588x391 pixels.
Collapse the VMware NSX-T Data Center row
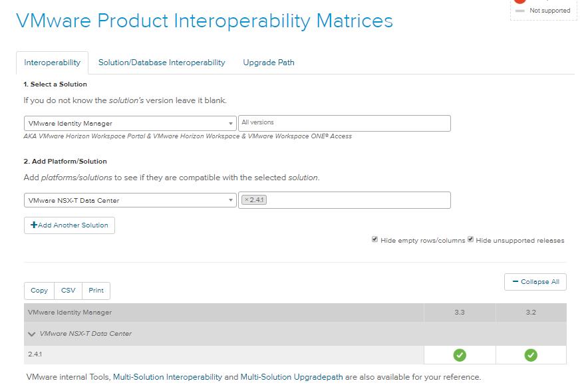32,334
